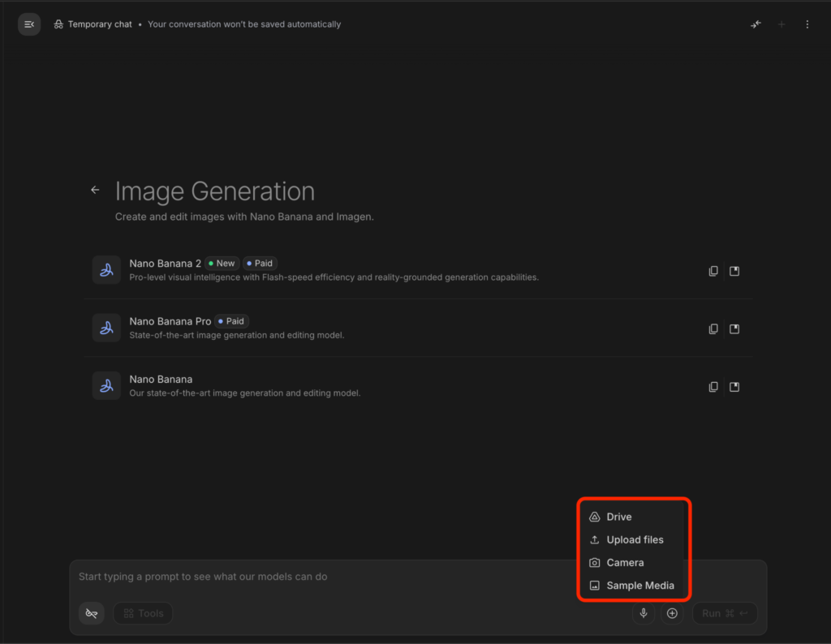Open Nano Banana 2 details icon
This screenshot has height=644, width=831.
coord(734,271)
